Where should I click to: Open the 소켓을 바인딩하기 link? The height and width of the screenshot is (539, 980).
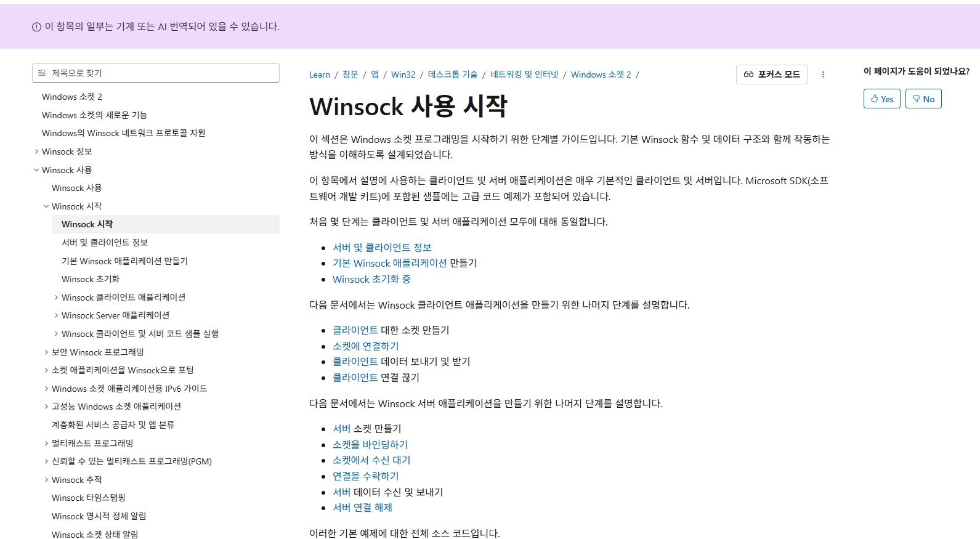coord(370,445)
